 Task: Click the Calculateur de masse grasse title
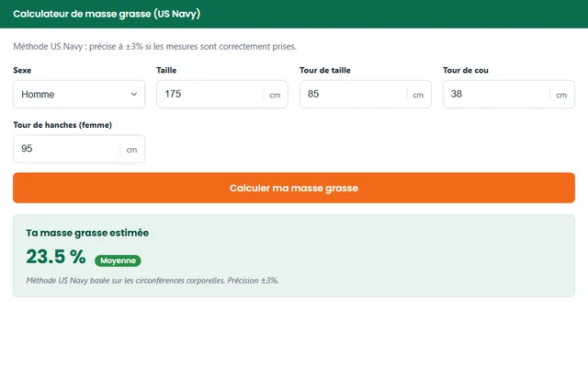click(x=107, y=14)
